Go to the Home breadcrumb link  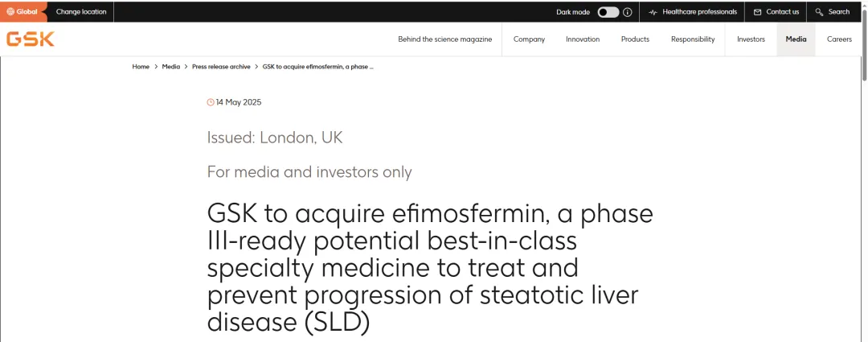(x=141, y=67)
